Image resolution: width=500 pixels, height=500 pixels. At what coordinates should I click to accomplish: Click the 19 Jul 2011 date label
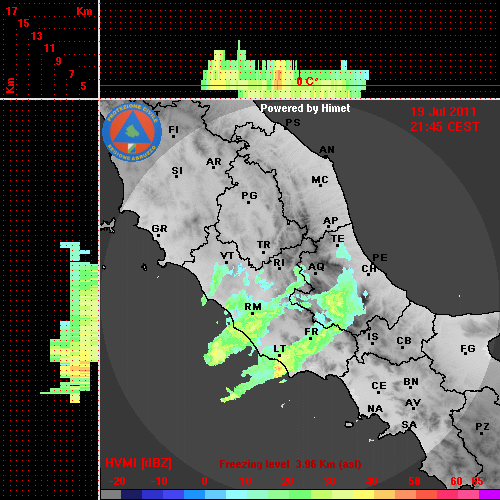coord(443,112)
